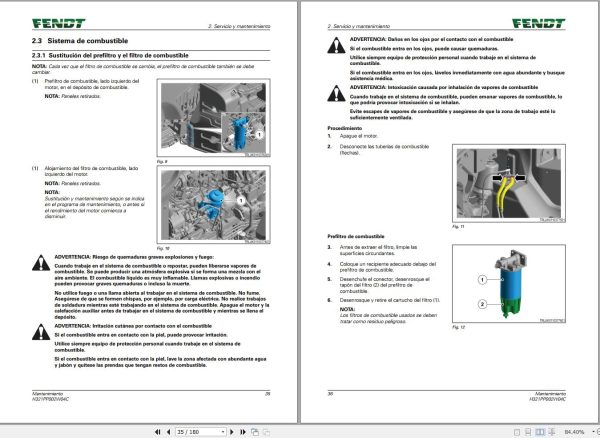Go to the first page

[158, 432]
